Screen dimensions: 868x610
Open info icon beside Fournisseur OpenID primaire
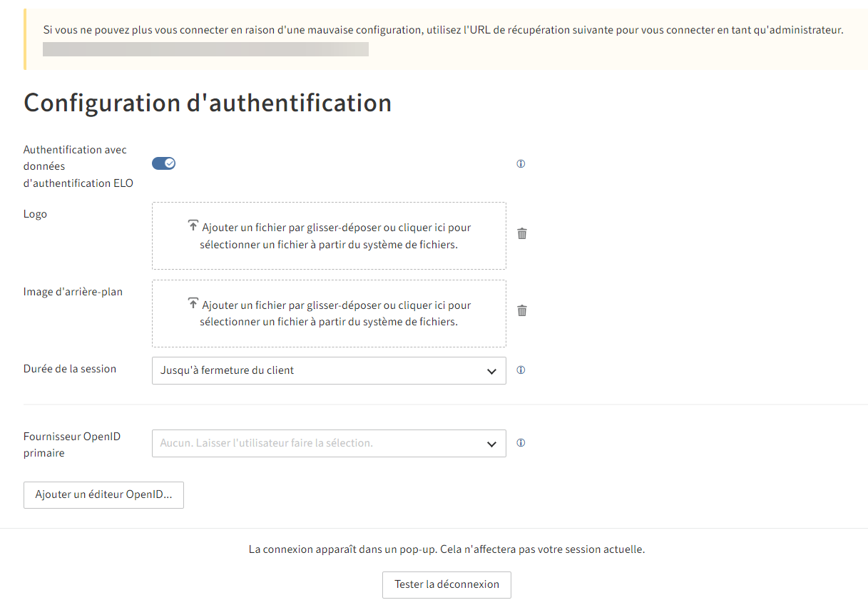521,443
